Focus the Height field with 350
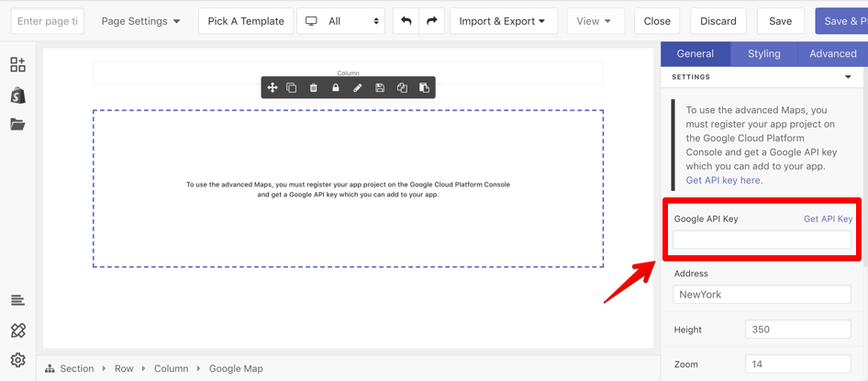This screenshot has width=868, height=381. click(797, 330)
